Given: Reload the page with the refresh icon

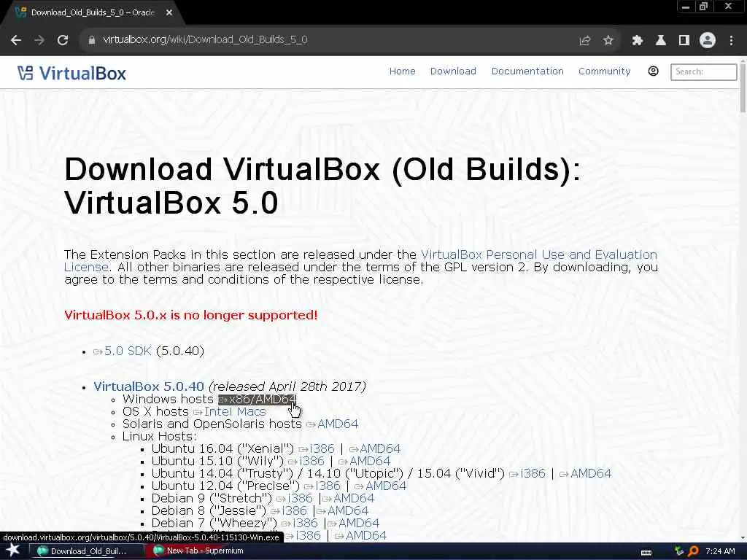Looking at the screenshot, I should pyautogui.click(x=63, y=40).
